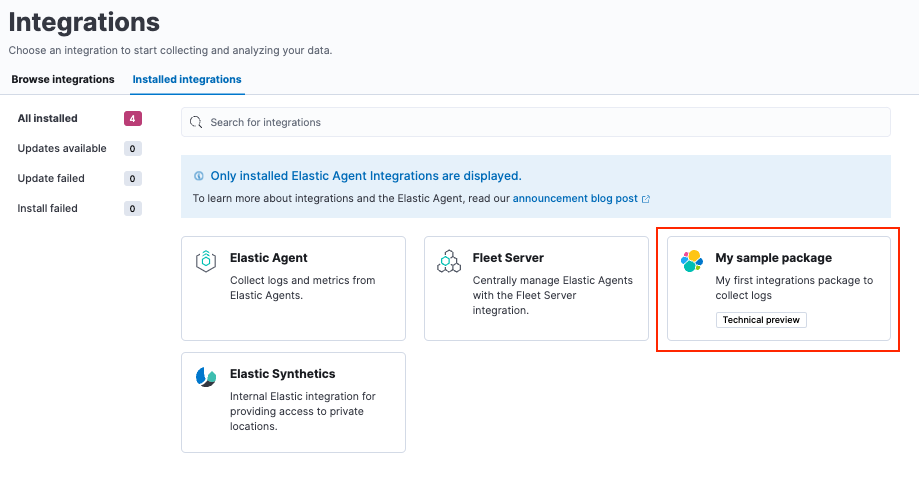Viewport: 919px width, 478px height.
Task: Open the announcement blog post link
Action: (x=575, y=198)
